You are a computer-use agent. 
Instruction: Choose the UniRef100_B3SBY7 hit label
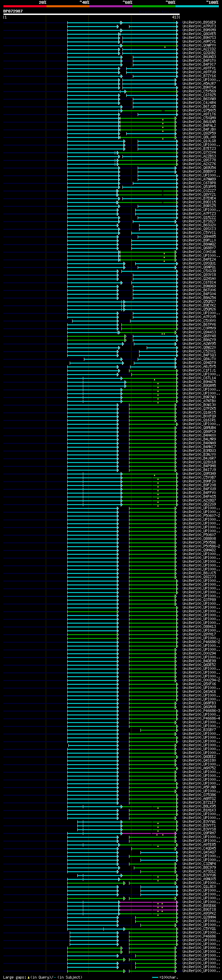click(199, 730)
